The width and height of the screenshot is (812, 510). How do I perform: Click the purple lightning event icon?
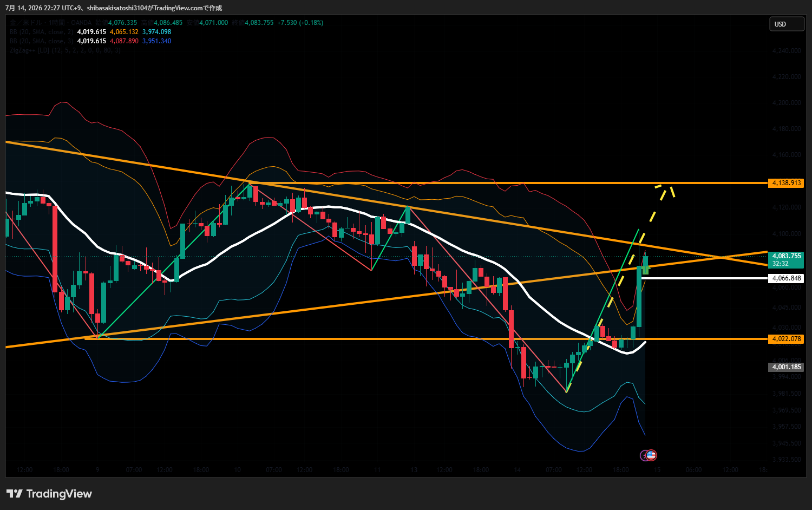(644, 455)
